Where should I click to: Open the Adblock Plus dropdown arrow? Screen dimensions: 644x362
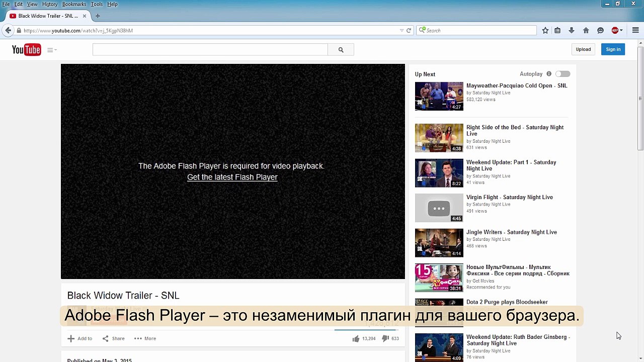[x=621, y=31]
